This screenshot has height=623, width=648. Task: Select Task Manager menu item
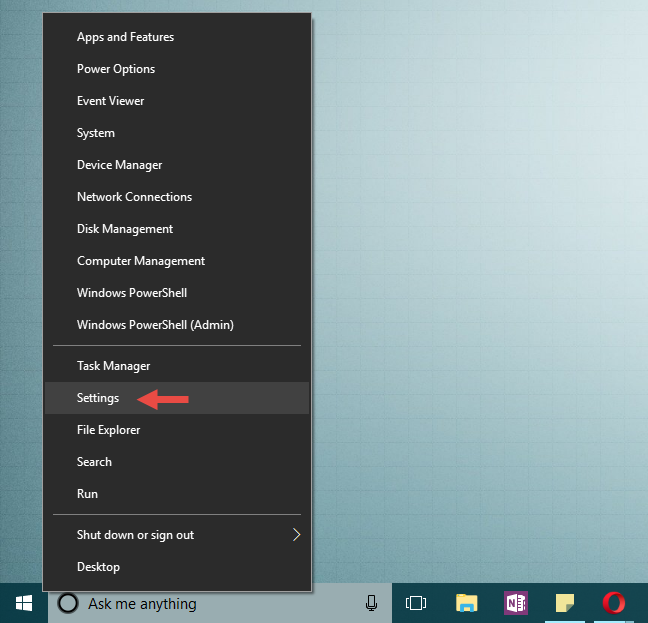(x=113, y=366)
